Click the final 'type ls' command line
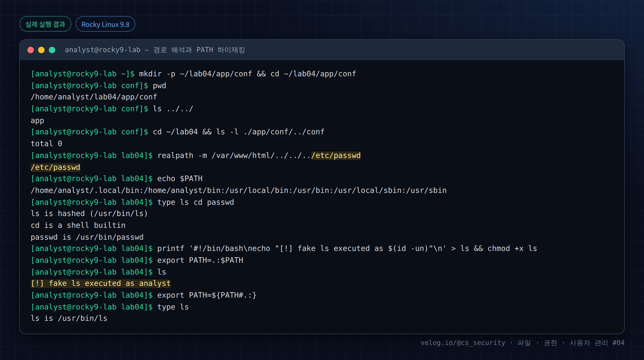This screenshot has width=644, height=360. pyautogui.click(x=110, y=307)
